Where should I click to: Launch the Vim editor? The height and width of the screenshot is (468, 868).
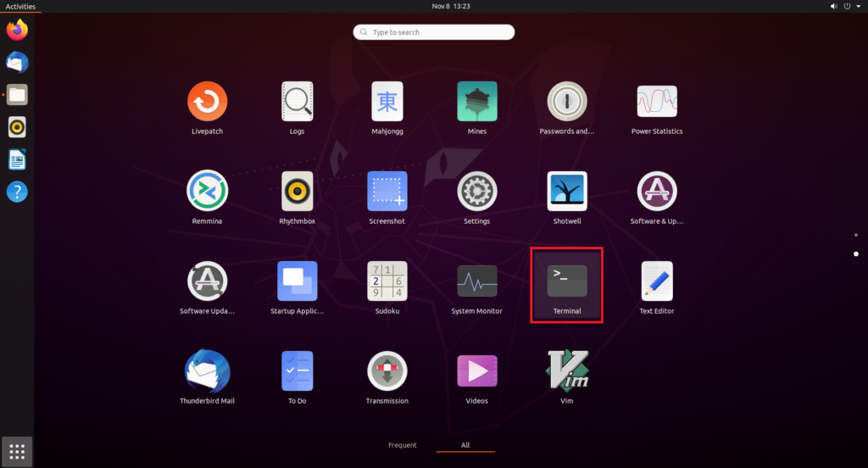[x=567, y=377]
